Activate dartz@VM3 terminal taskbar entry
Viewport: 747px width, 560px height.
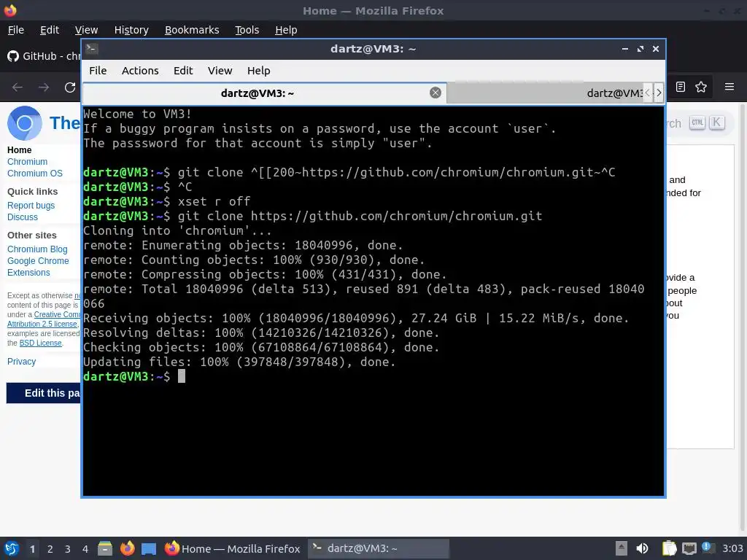click(x=379, y=548)
